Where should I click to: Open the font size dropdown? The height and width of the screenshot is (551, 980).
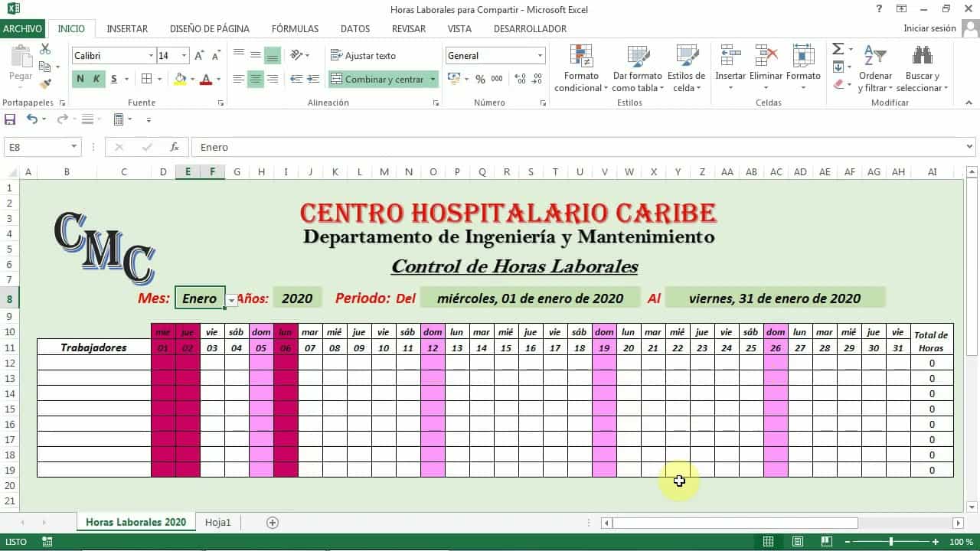coord(183,55)
